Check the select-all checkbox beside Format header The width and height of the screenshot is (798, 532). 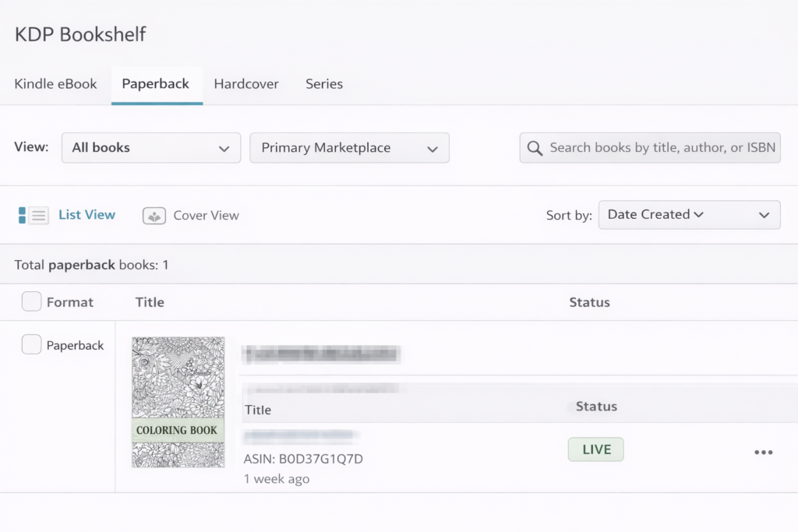pyautogui.click(x=31, y=301)
